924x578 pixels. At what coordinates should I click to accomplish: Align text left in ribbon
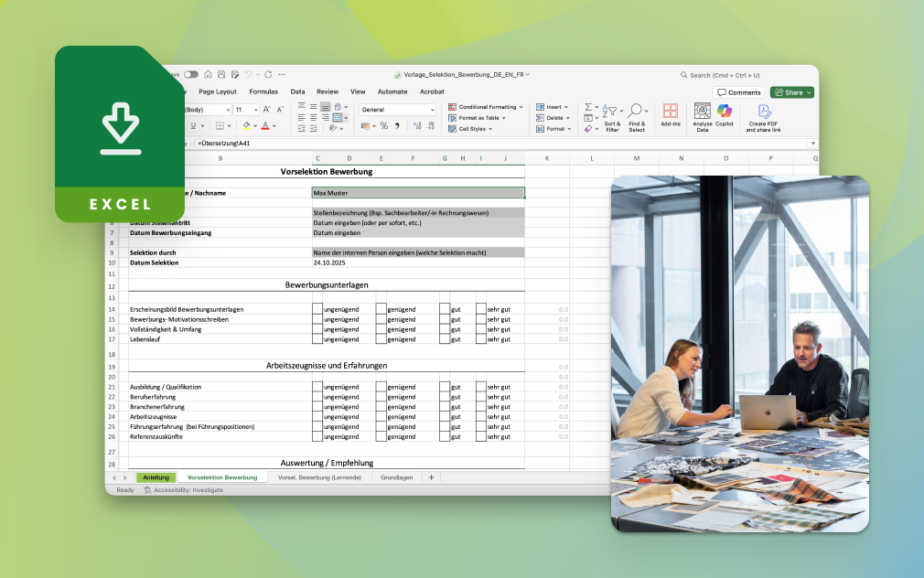[x=301, y=118]
